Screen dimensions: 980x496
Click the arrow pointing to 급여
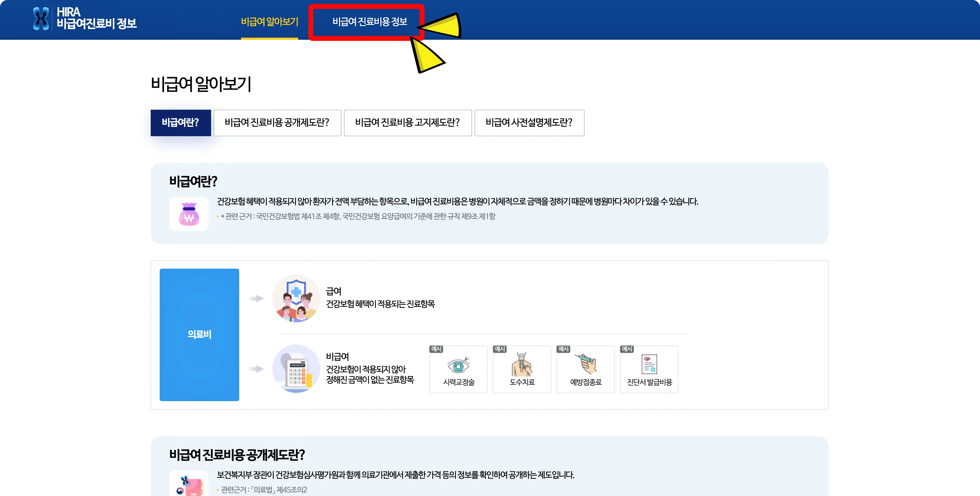pyautogui.click(x=256, y=298)
